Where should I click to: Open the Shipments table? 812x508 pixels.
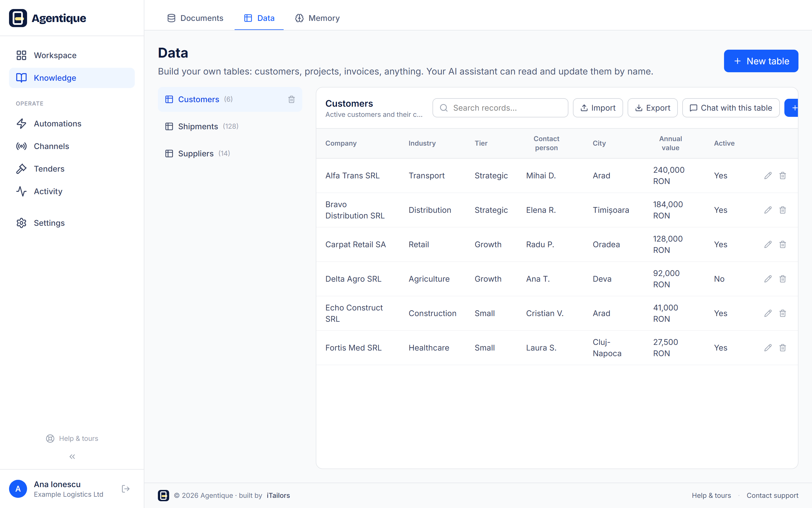coord(230,126)
